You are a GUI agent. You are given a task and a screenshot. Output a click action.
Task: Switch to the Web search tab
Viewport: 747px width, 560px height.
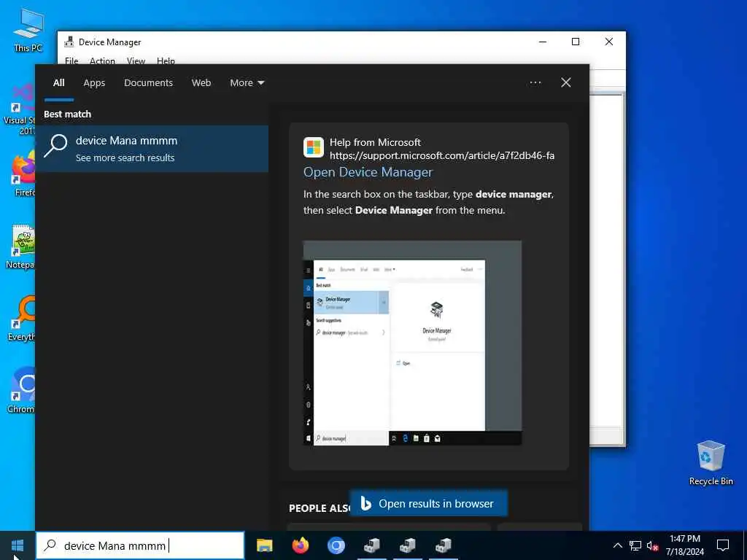201,83
